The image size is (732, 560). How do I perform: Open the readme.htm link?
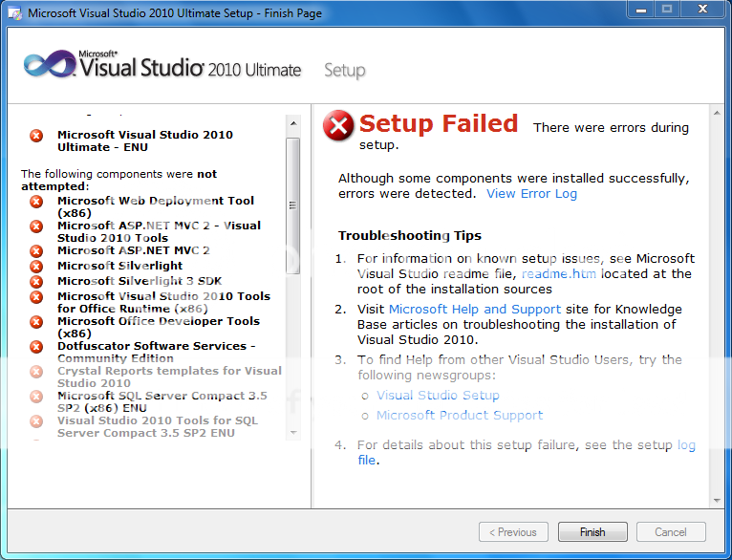tap(559, 274)
